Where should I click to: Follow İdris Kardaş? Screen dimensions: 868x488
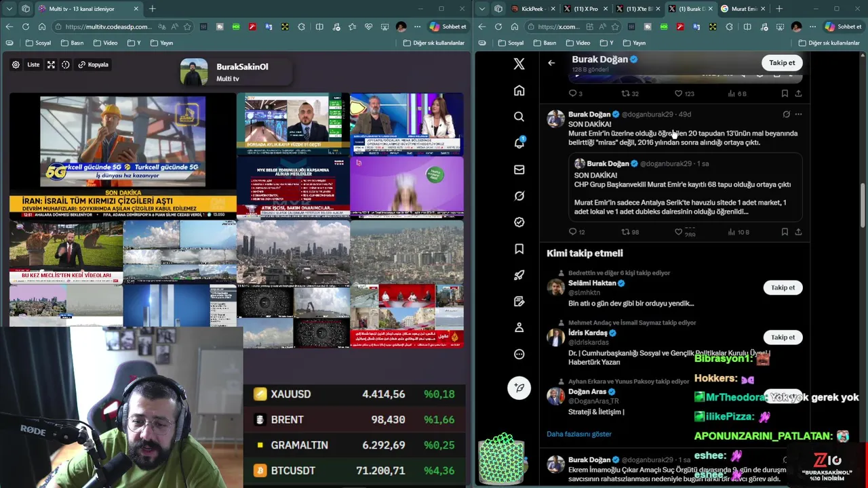[x=783, y=337]
